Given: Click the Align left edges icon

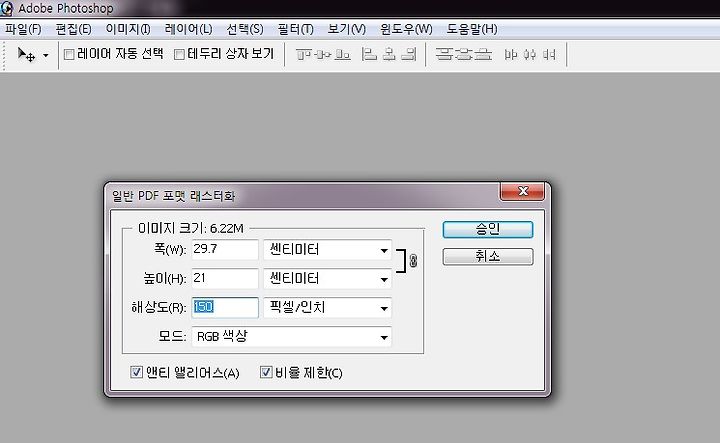Looking at the screenshot, I should (x=369, y=55).
